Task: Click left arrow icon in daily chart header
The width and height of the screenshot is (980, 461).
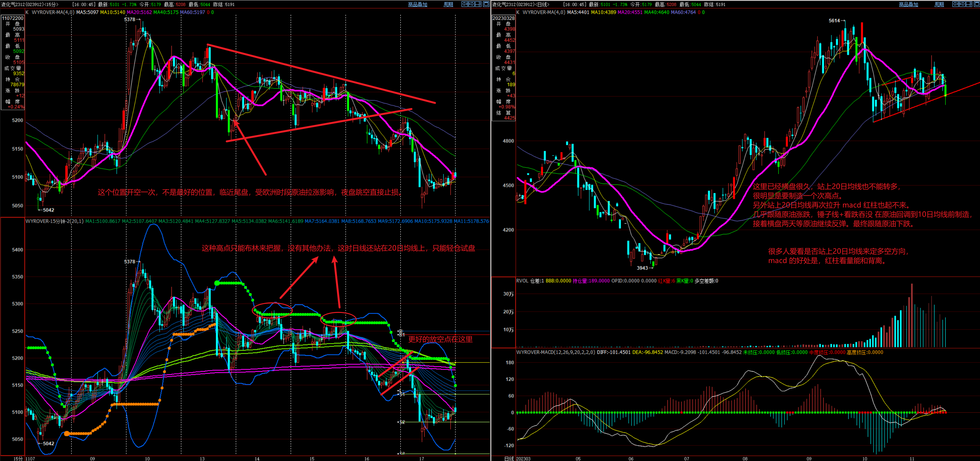Action: [x=955, y=4]
